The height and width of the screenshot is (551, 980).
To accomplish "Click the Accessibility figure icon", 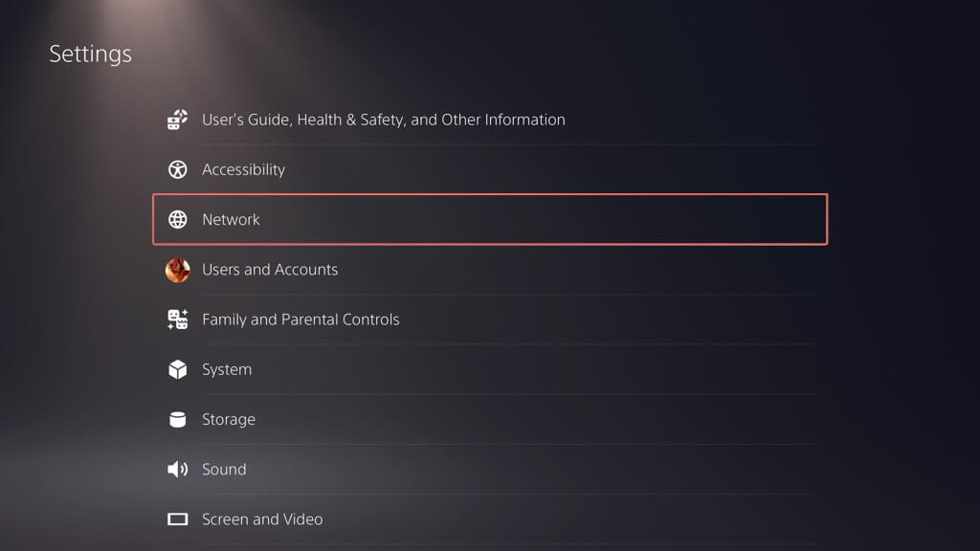I will tap(178, 169).
